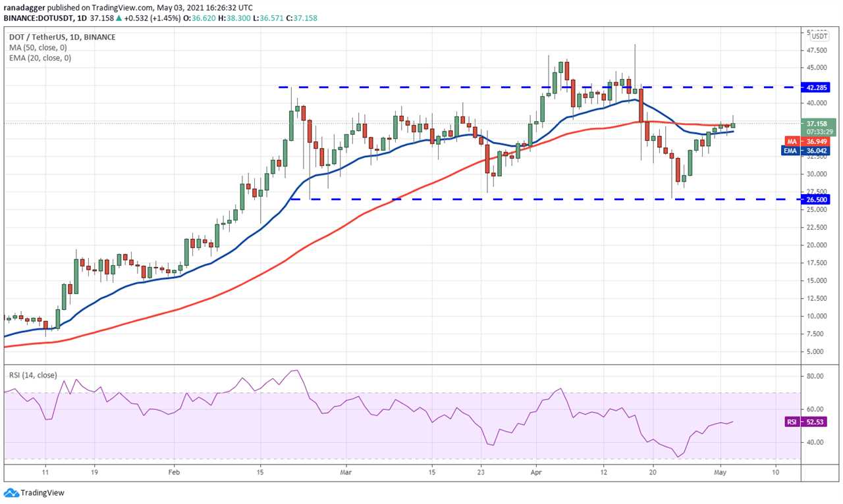Click the 12 date label on the time axis
Viewport: 843px width, 504px height.
click(604, 472)
